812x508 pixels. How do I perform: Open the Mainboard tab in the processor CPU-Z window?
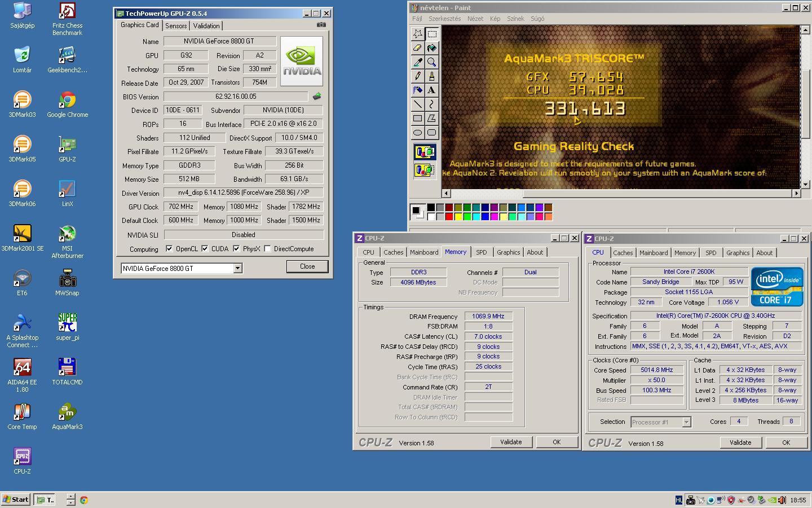click(654, 253)
